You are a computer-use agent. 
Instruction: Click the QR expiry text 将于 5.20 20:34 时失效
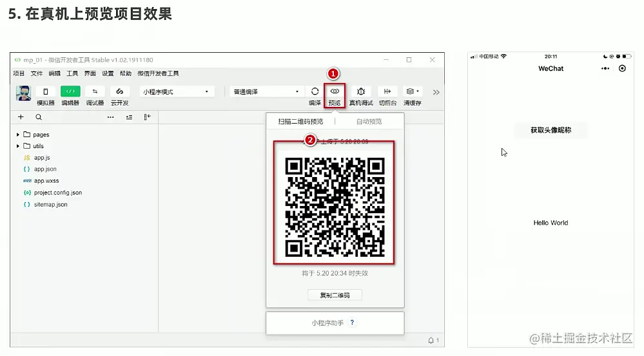click(335, 273)
